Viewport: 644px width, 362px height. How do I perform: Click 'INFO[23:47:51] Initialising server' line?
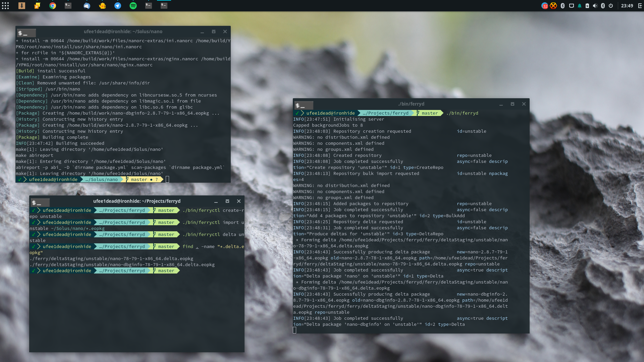tap(339, 119)
